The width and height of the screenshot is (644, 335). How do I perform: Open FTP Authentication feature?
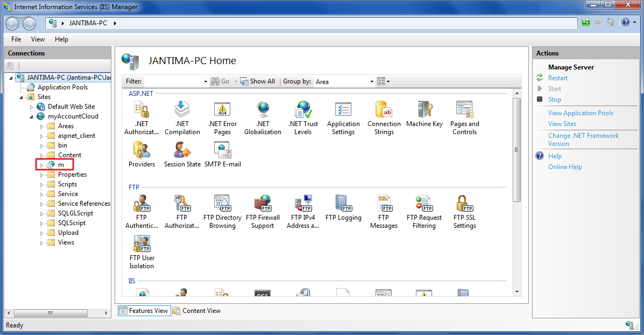[141, 212]
